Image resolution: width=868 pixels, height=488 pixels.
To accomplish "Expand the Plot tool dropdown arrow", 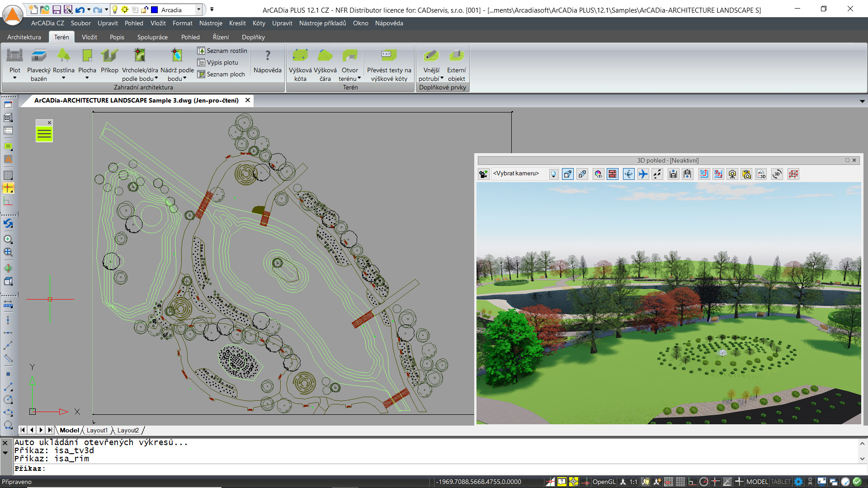I will pos(14,78).
